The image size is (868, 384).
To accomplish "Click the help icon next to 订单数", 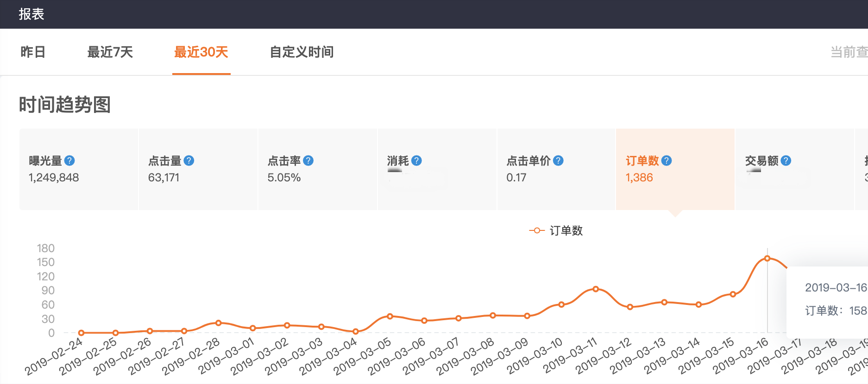I will (x=667, y=161).
